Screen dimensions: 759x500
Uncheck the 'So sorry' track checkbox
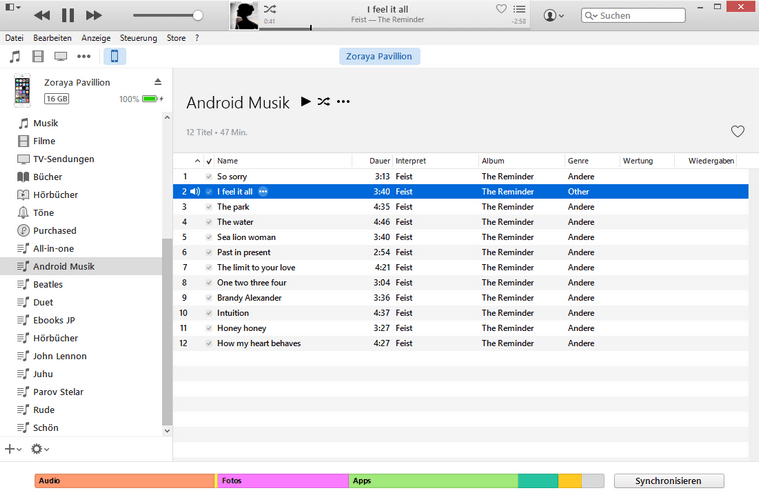tap(209, 177)
